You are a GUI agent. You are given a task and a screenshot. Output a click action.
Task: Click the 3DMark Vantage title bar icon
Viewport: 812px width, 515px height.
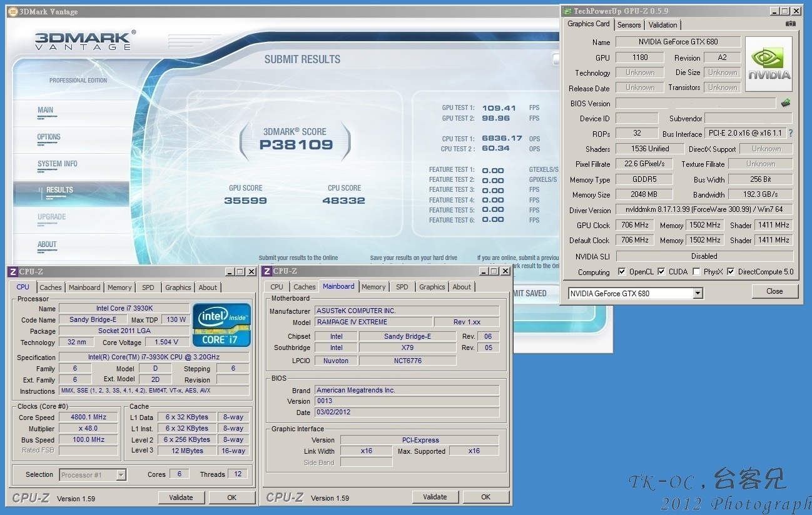click(13, 11)
